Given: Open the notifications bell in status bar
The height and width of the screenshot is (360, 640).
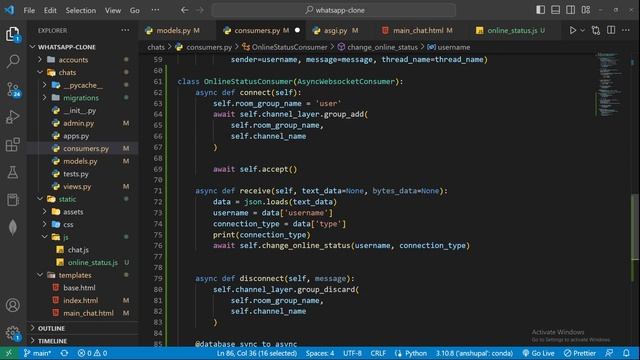Looking at the screenshot, I should click(x=627, y=353).
